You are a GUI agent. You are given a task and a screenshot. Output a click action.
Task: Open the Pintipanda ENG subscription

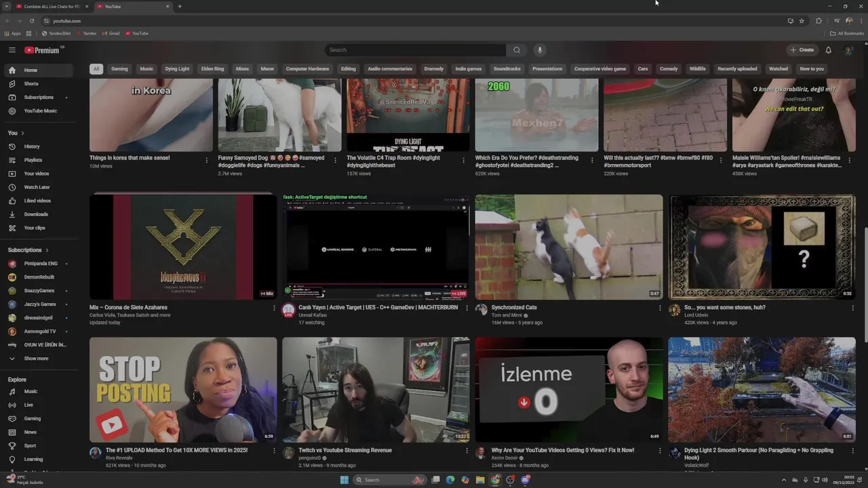pyautogui.click(x=40, y=264)
